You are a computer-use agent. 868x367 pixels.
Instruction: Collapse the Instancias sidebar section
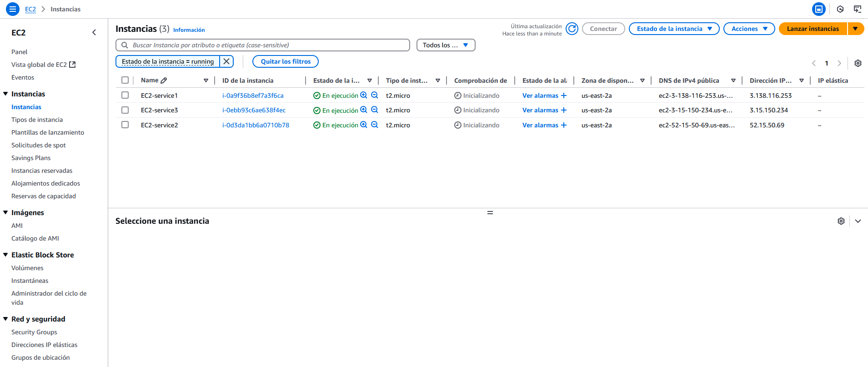coord(5,94)
